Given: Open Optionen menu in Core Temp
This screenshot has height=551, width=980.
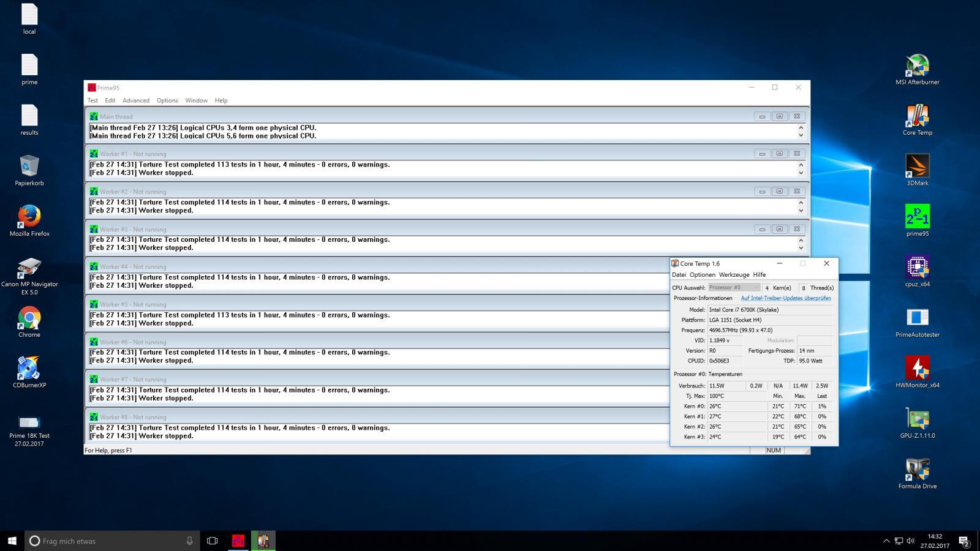Looking at the screenshot, I should pos(703,275).
